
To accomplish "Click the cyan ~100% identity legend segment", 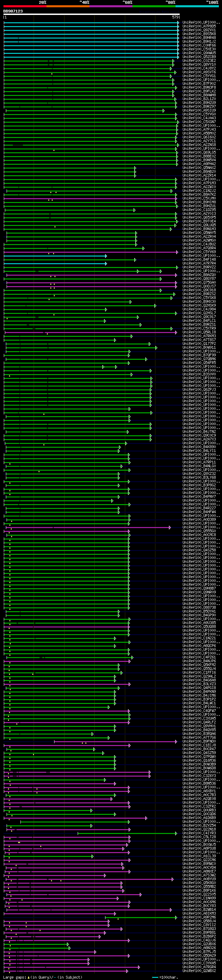I will point(197,6).
